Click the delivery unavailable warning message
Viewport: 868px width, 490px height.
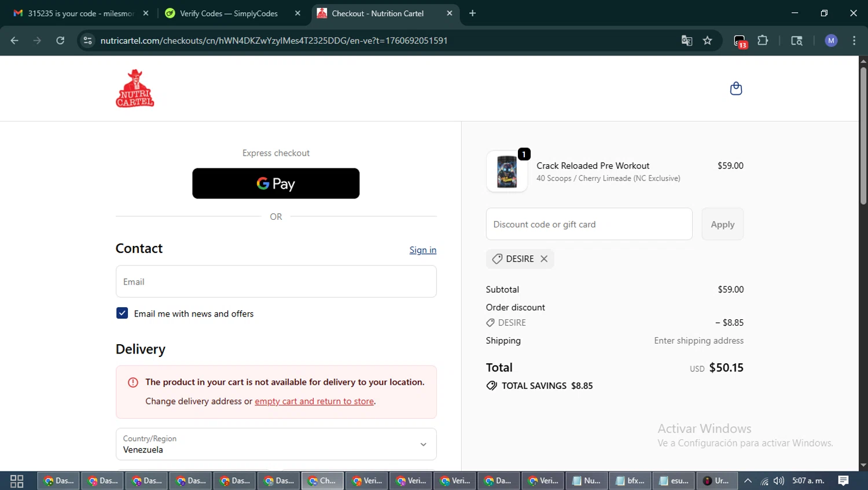coord(276,392)
